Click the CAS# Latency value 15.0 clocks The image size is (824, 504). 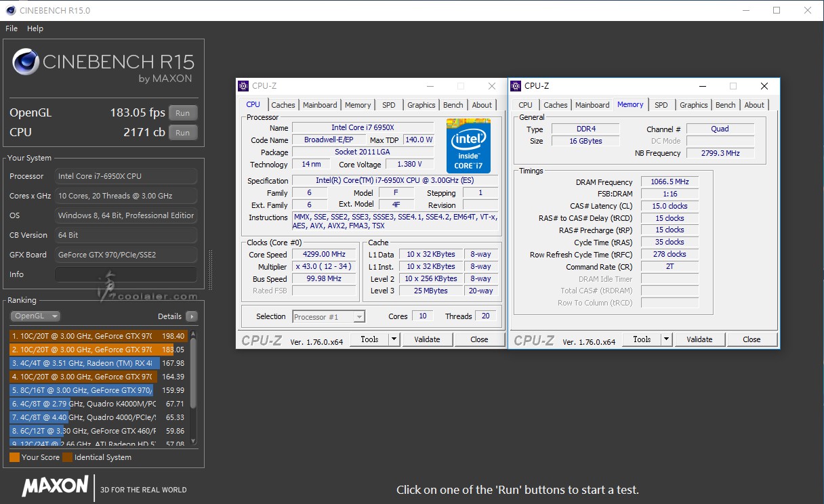(669, 207)
